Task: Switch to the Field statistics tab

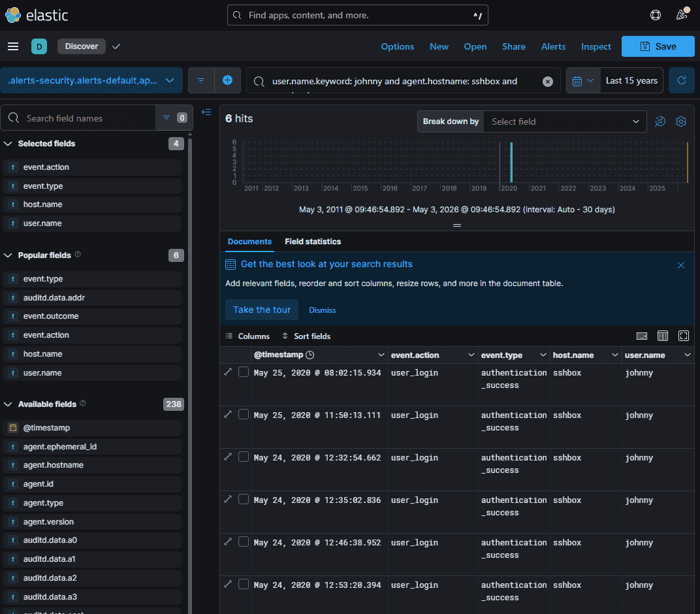Action: pos(313,242)
